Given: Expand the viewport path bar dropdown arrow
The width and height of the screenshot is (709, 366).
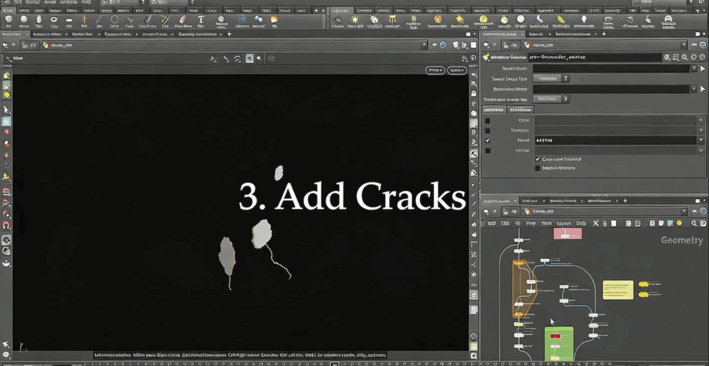Looking at the screenshot, I should pyautogui.click(x=424, y=45).
